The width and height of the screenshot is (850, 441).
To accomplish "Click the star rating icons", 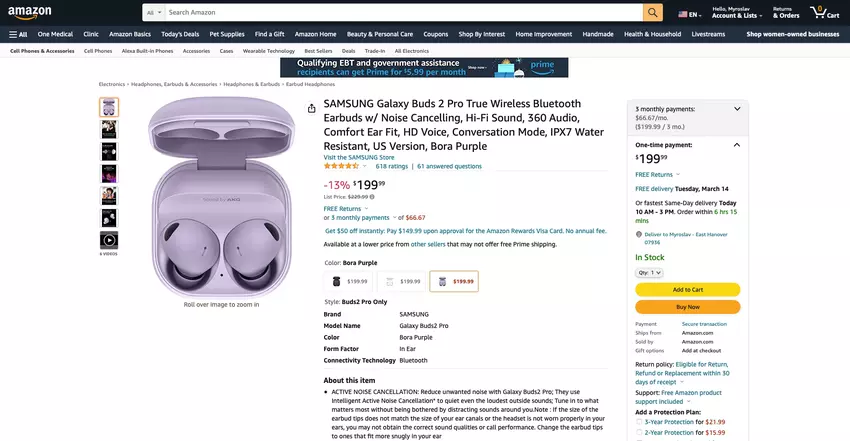I will point(341,166).
